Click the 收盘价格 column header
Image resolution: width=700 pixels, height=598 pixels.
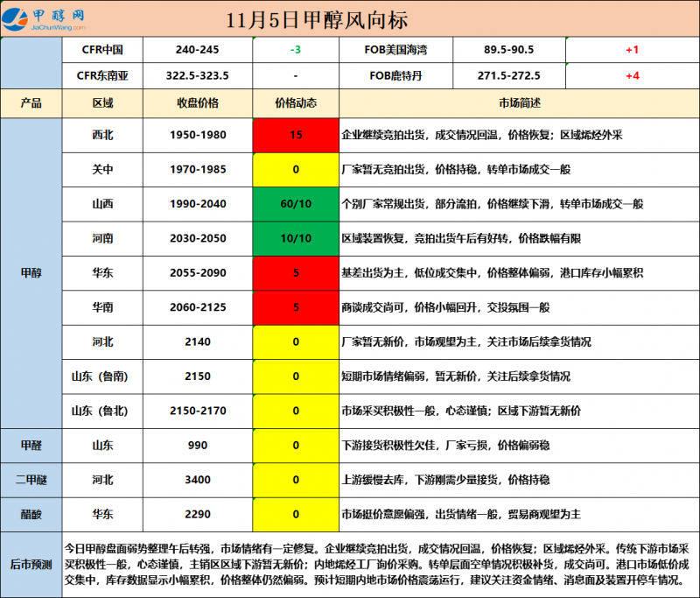point(198,102)
